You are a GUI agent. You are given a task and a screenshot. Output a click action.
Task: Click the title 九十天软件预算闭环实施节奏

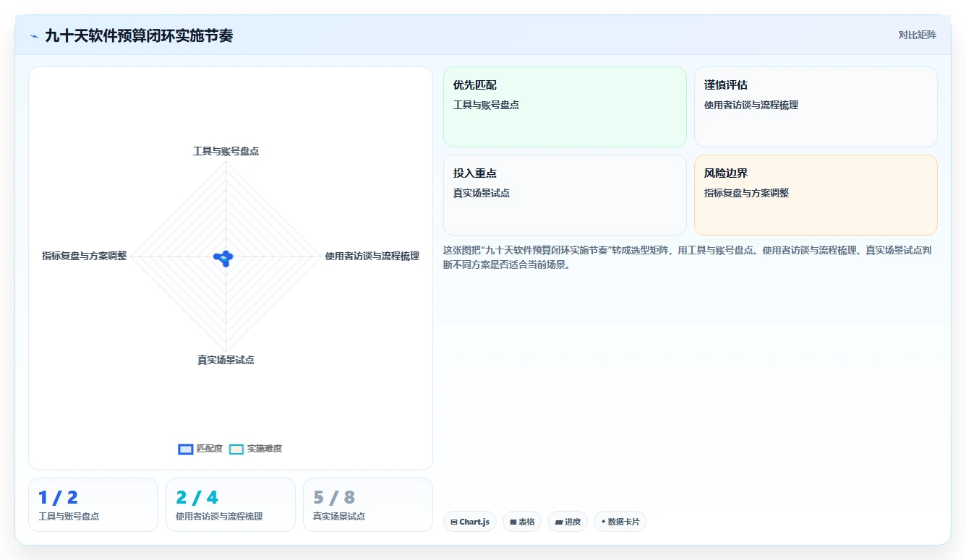139,35
